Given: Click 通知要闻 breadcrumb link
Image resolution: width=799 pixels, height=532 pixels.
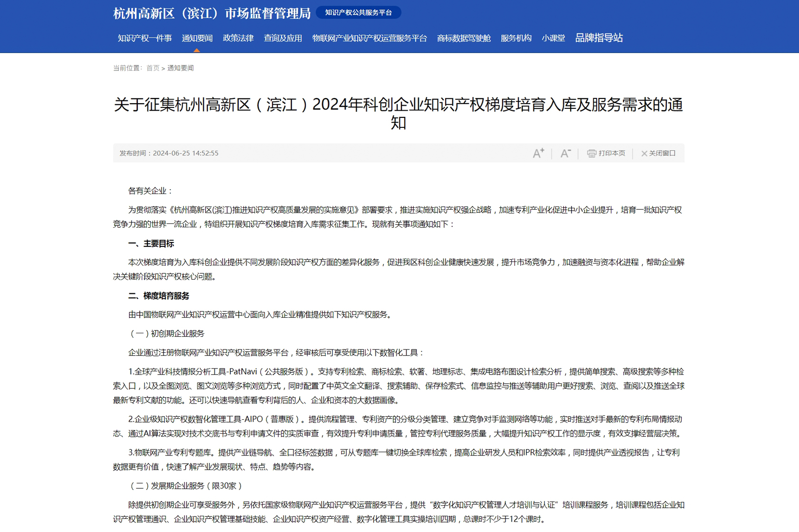Looking at the screenshot, I should point(180,68).
